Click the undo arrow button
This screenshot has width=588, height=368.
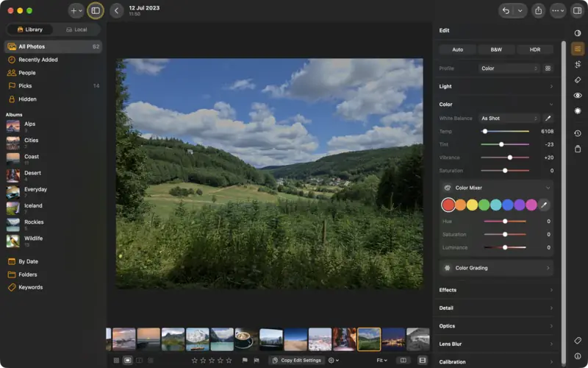506,11
